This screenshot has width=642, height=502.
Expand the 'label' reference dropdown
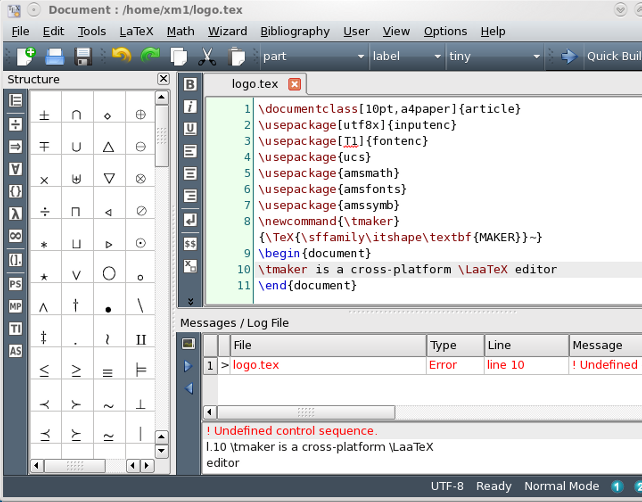[x=405, y=56]
